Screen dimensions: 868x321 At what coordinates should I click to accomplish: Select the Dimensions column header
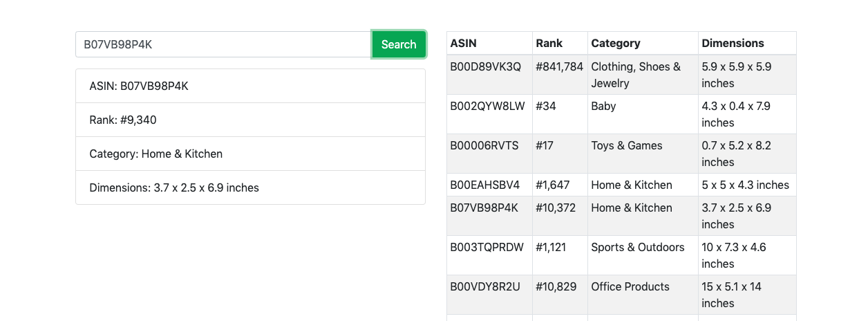click(747, 43)
